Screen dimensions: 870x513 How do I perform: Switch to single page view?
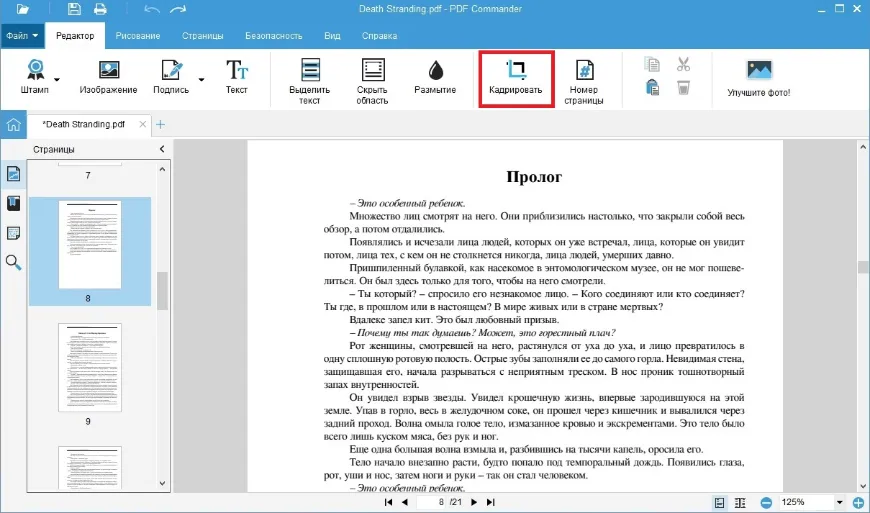coord(720,502)
